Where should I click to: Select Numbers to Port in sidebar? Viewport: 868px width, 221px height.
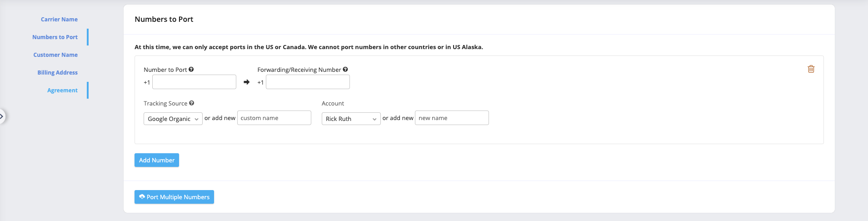click(x=55, y=37)
